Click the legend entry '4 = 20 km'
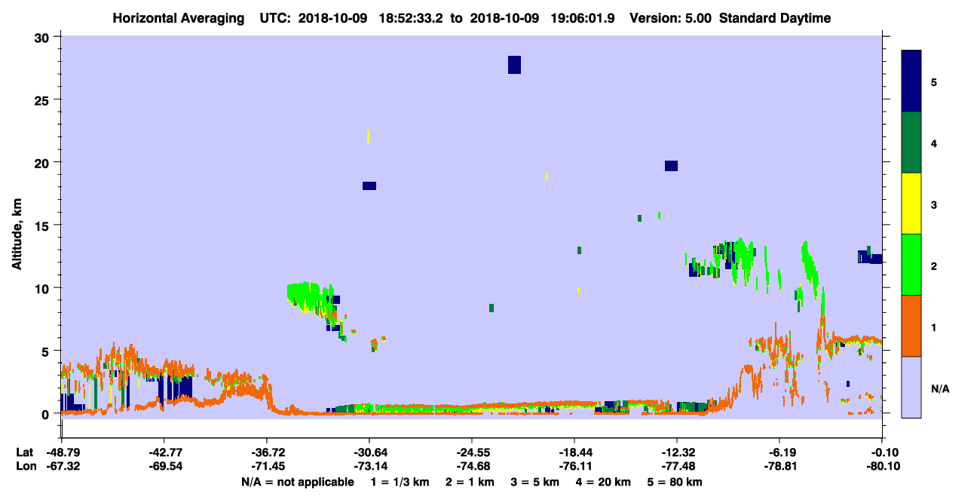 pos(604,482)
